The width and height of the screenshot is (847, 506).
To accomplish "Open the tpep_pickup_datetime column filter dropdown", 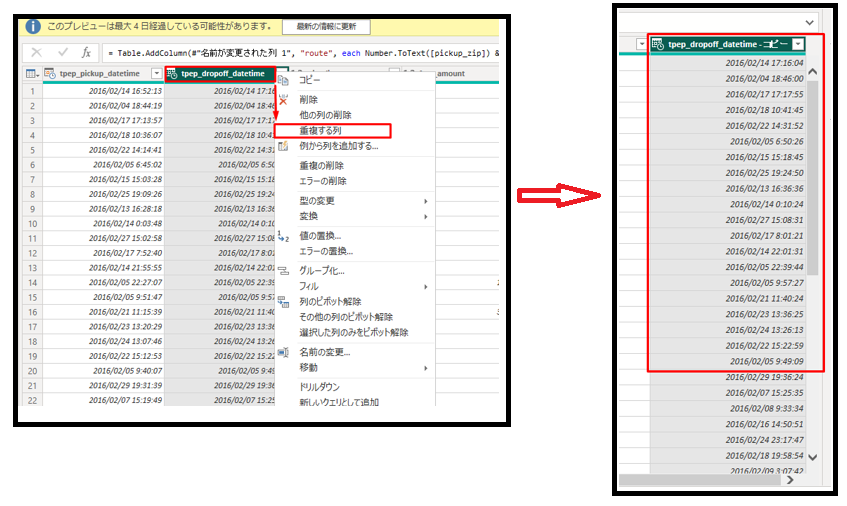I will click(157, 73).
